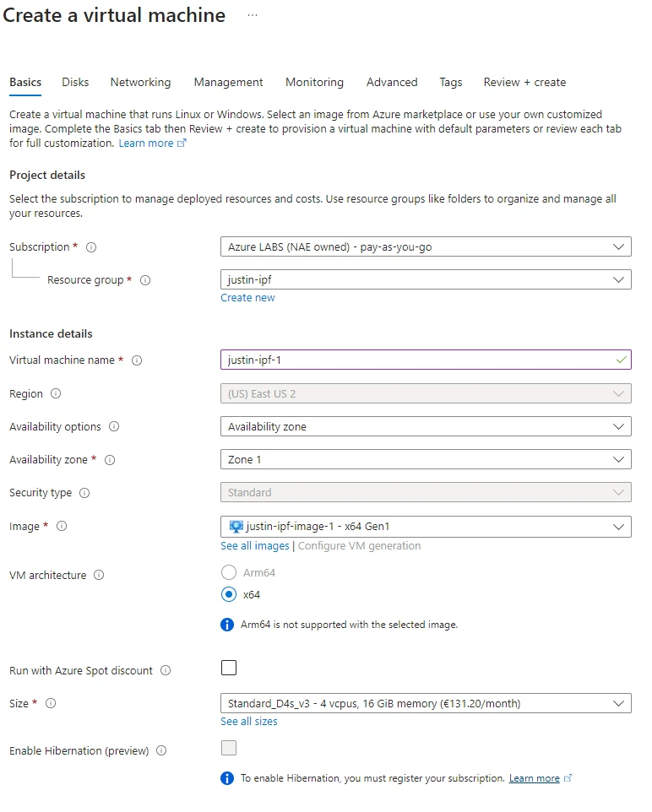
Task: Click the See all sizes link
Action: pos(248,722)
